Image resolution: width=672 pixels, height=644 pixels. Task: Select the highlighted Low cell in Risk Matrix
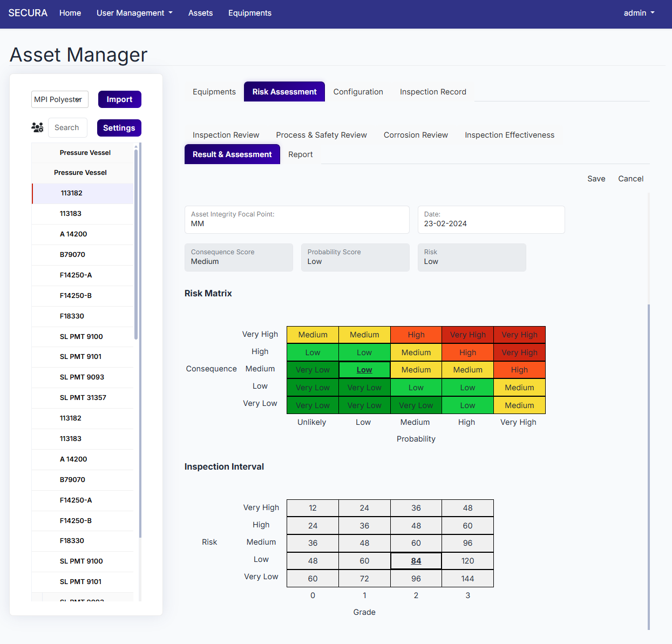point(364,370)
